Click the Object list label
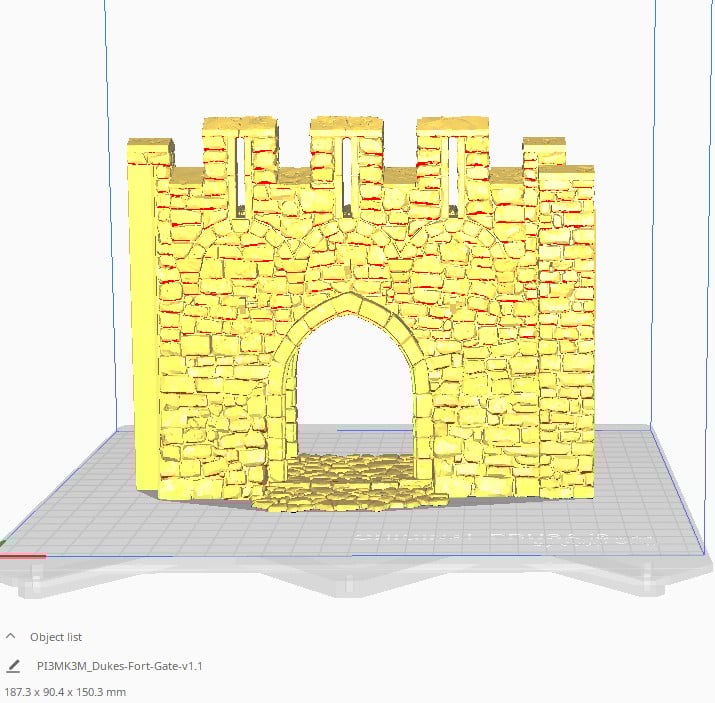The height and width of the screenshot is (703, 715). [56, 637]
